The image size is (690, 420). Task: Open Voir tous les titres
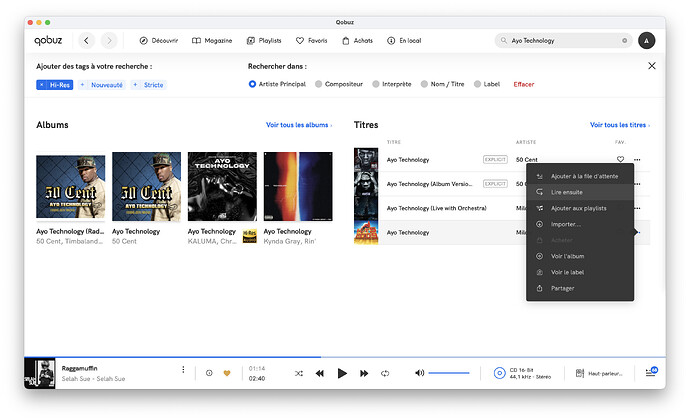[620, 125]
